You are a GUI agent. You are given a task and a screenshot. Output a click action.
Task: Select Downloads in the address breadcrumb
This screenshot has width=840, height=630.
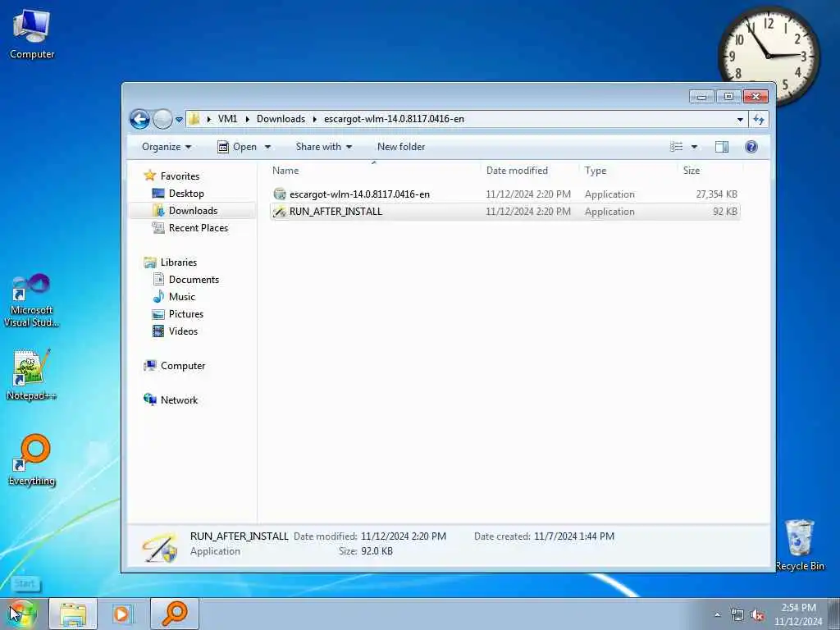coord(281,119)
